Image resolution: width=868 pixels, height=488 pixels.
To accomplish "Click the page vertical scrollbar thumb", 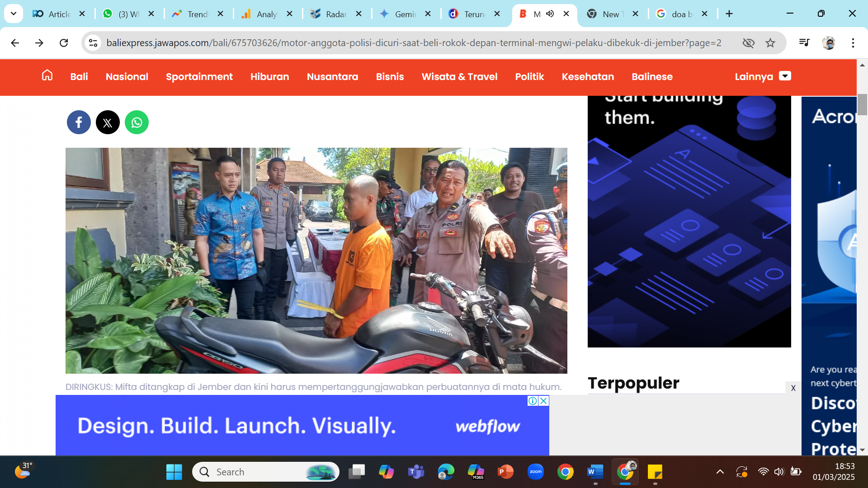I will tap(862, 105).
